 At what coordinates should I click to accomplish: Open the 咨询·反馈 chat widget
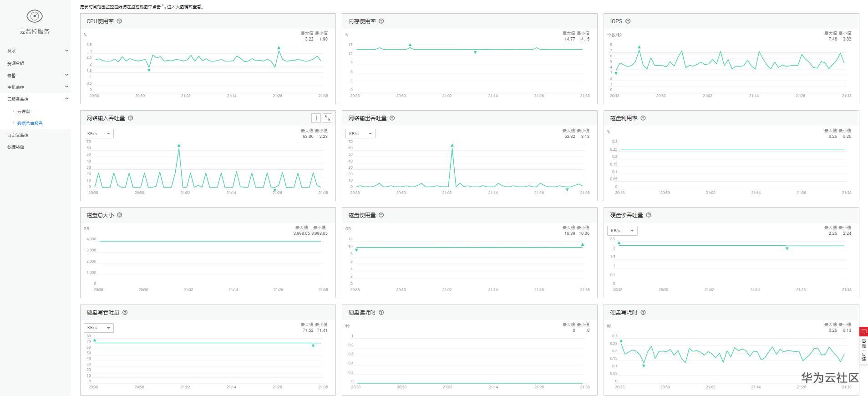(863, 345)
